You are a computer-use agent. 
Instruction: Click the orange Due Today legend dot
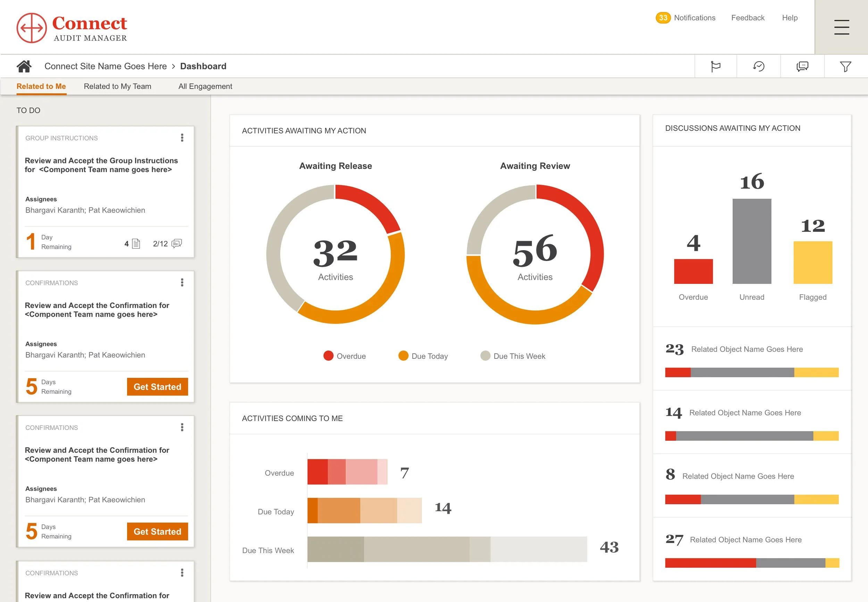(403, 356)
